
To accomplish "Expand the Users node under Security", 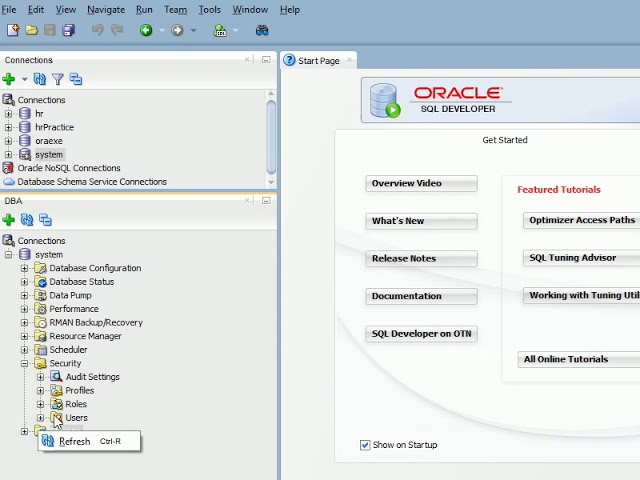I will point(40,418).
